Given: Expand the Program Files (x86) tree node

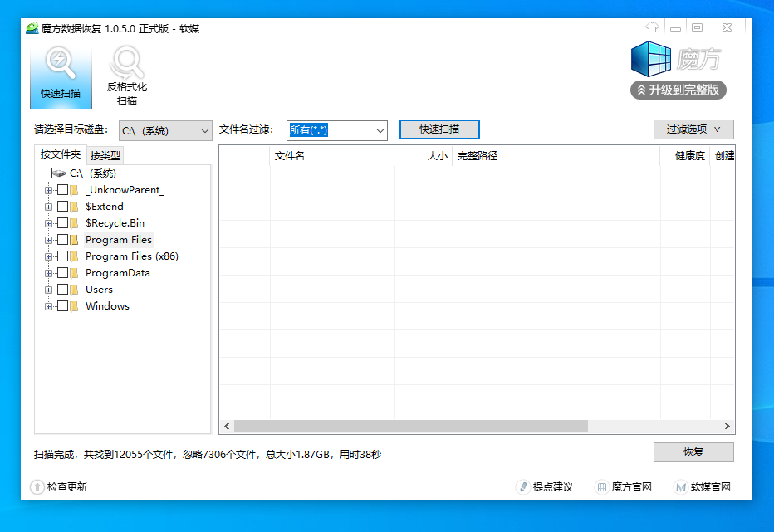Looking at the screenshot, I should tap(48, 257).
